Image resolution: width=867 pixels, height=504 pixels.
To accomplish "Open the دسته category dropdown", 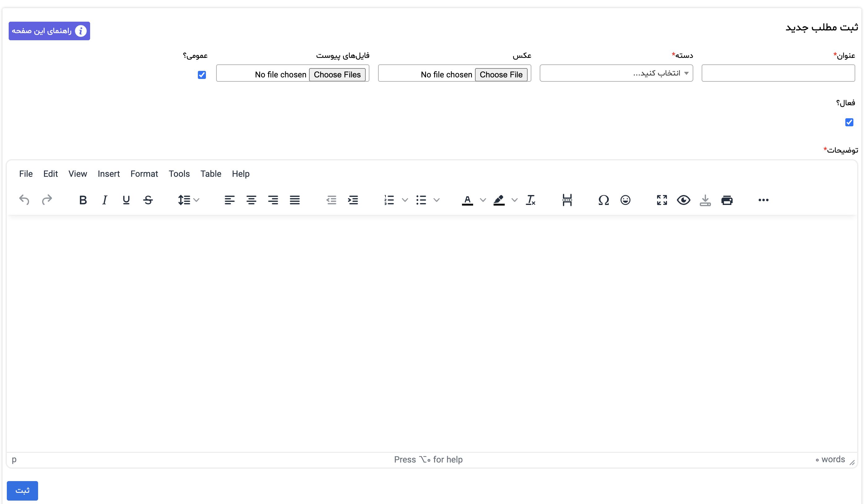I will (616, 73).
